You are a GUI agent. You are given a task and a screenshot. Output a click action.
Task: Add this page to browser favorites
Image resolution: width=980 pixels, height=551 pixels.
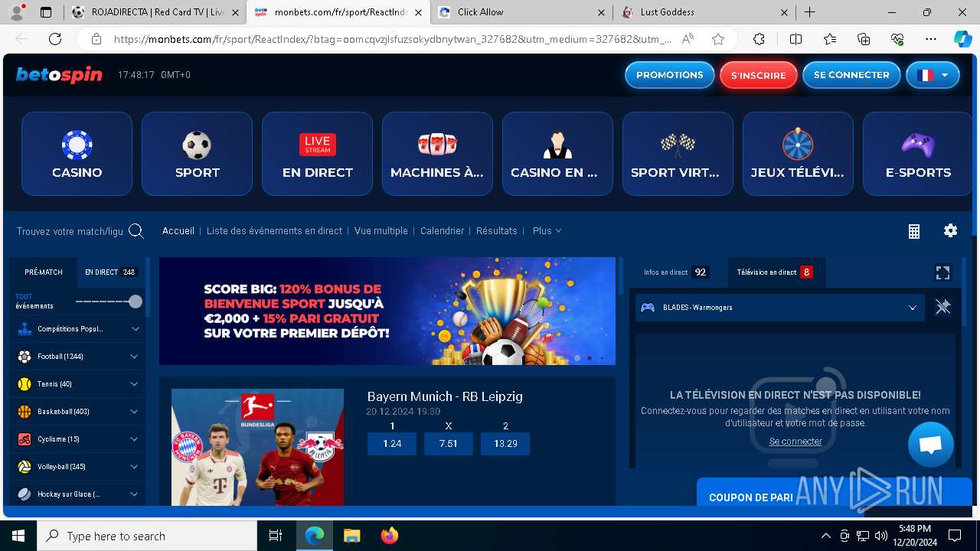(x=717, y=39)
